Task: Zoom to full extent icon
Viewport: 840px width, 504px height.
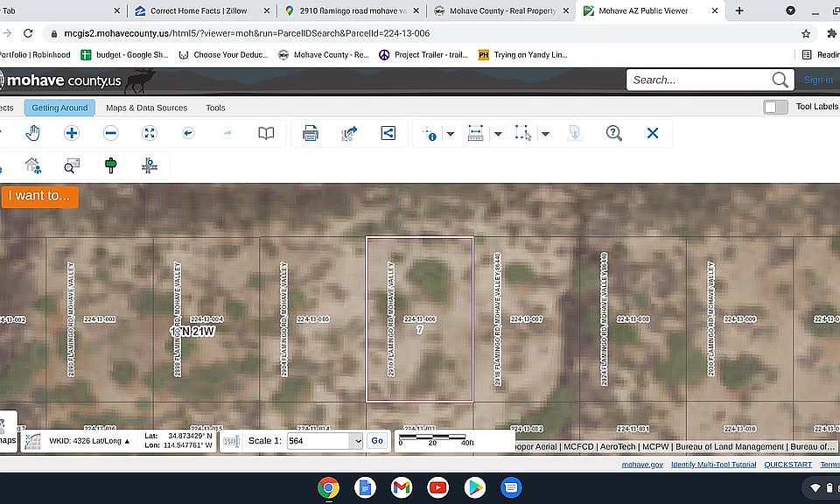Action: [x=150, y=133]
